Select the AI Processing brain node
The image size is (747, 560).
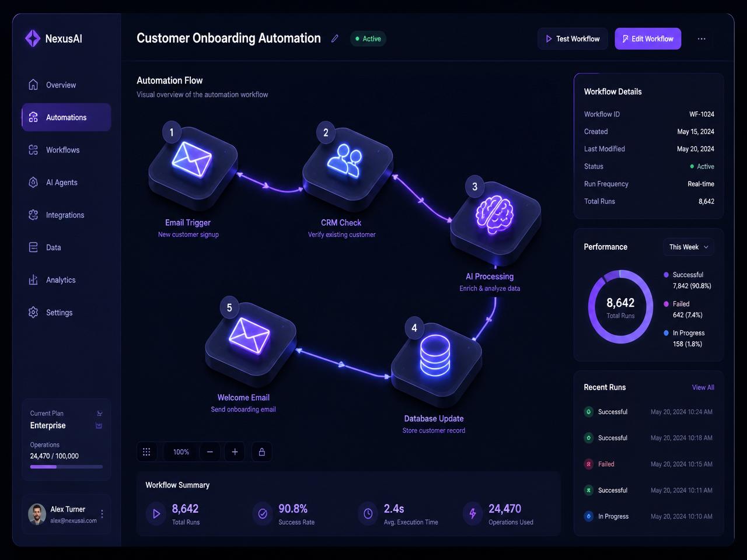coord(495,223)
